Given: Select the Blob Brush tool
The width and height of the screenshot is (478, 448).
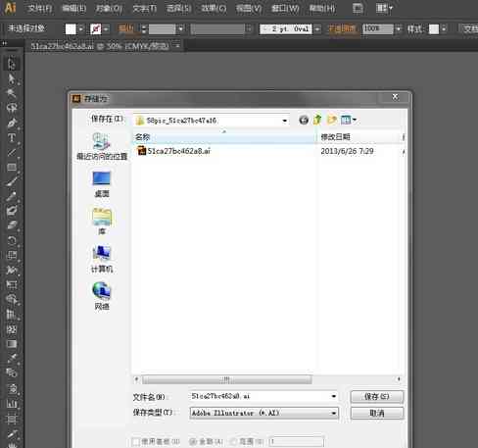Looking at the screenshot, I should [x=12, y=211].
